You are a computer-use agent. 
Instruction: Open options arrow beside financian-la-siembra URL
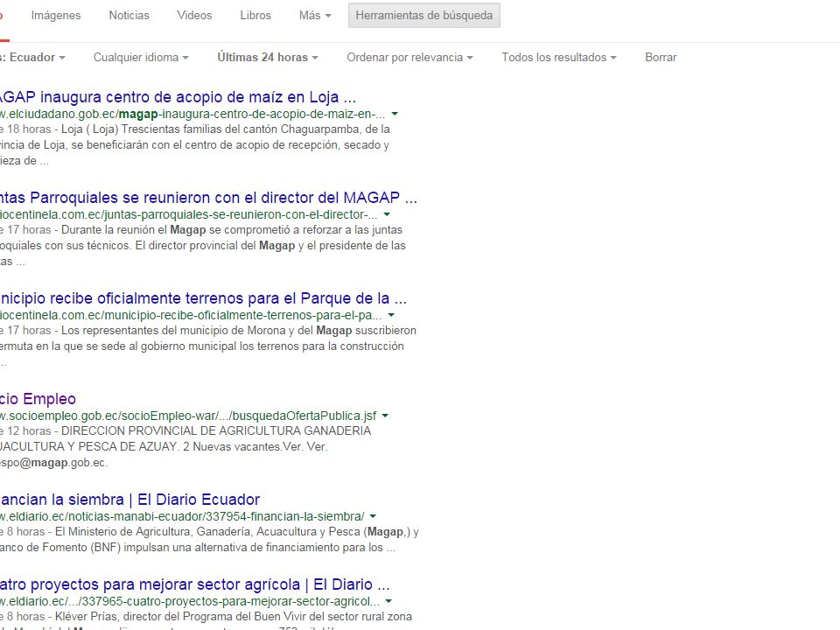click(x=373, y=517)
